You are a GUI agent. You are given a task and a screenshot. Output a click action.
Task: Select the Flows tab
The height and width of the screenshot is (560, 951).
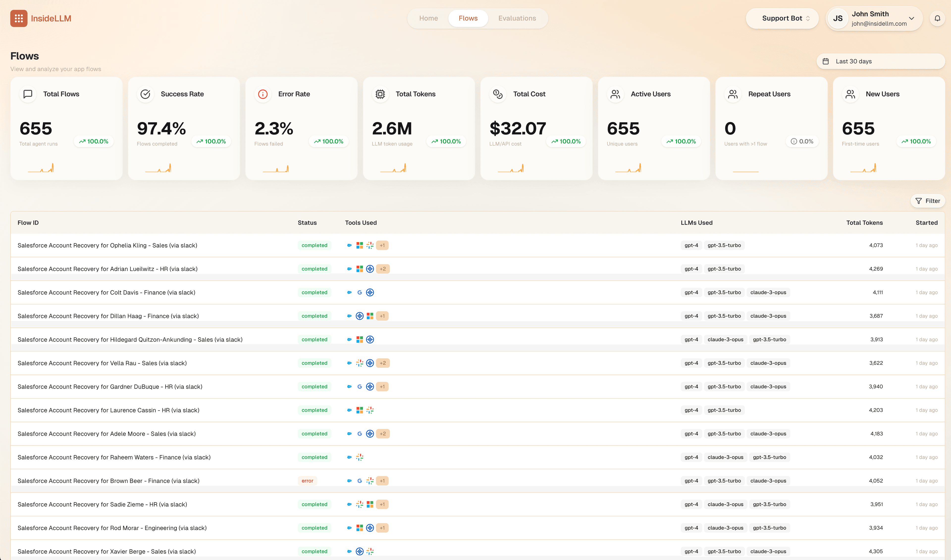coord(468,18)
